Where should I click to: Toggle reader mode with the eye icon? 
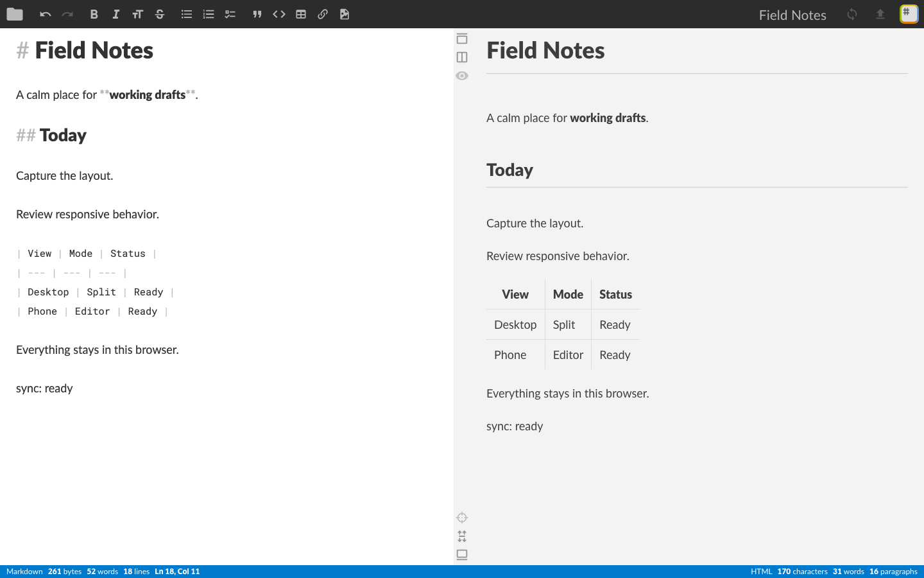point(462,76)
